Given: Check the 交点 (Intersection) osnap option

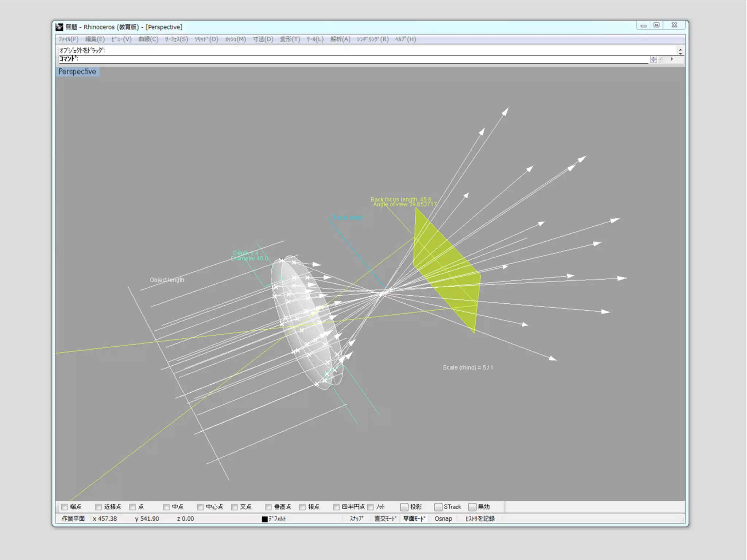Looking at the screenshot, I should pyautogui.click(x=235, y=507).
